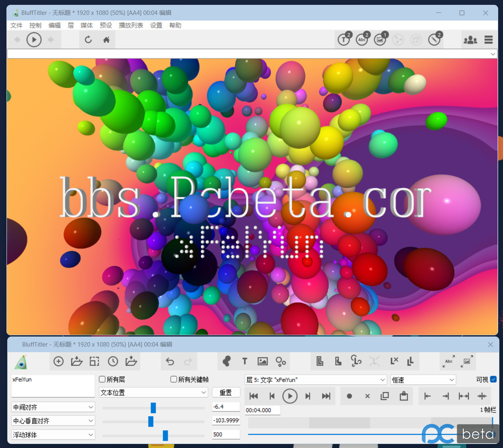Viewport: 503px width, 448px height.
Task: Delete keyframe with the x button
Action: pos(367,396)
